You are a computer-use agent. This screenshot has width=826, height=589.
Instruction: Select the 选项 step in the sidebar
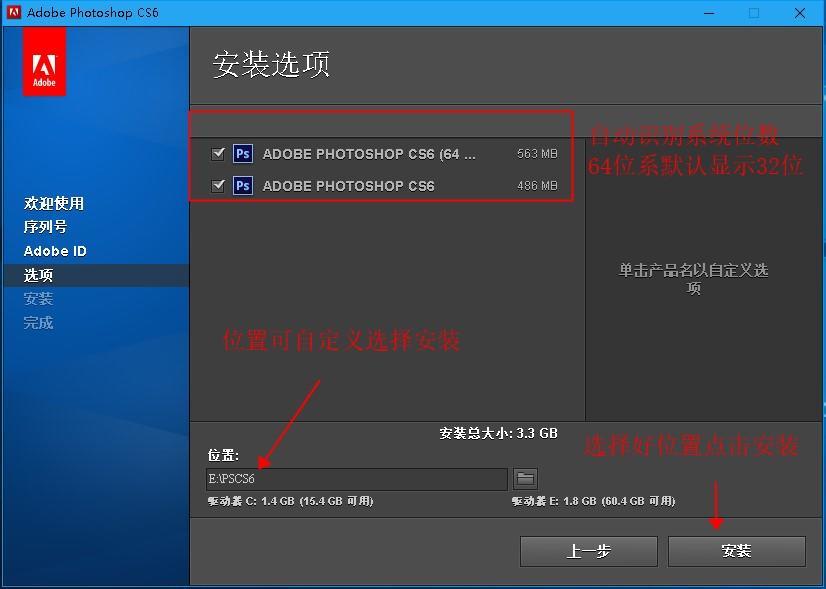[38, 275]
